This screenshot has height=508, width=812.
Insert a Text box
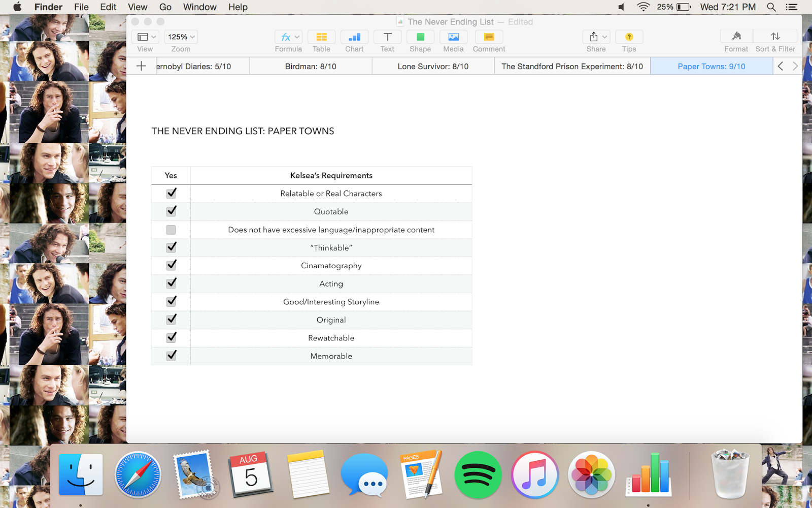pyautogui.click(x=387, y=37)
